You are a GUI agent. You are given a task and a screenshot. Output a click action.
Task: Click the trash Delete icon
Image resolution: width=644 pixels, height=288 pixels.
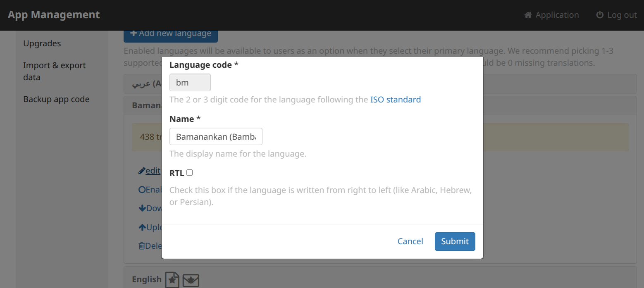pyautogui.click(x=142, y=246)
